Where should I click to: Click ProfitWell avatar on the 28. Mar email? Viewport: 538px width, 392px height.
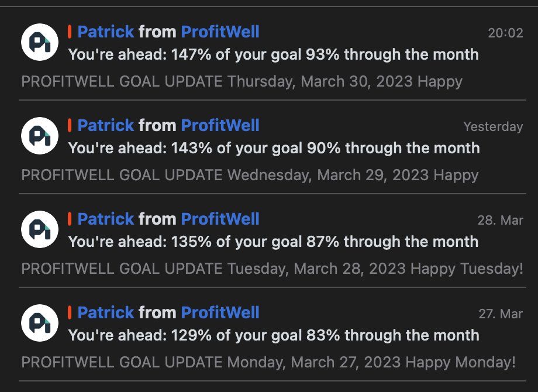coord(40,229)
